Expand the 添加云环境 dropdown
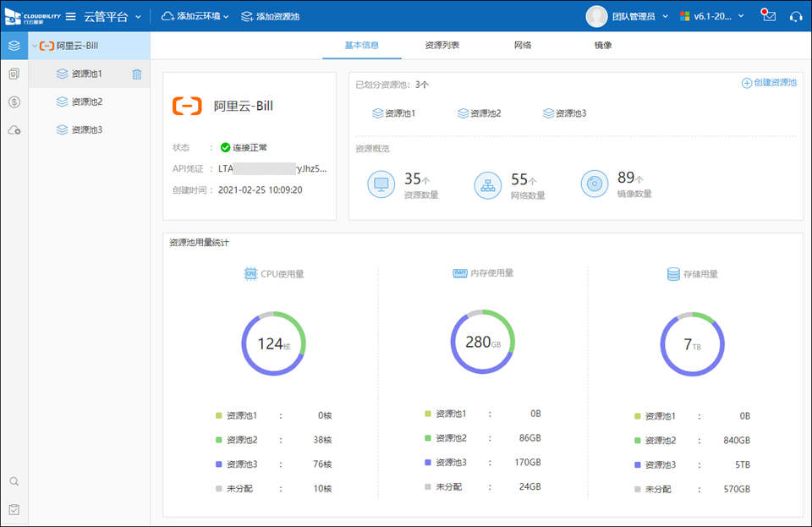812x527 pixels. click(x=195, y=16)
